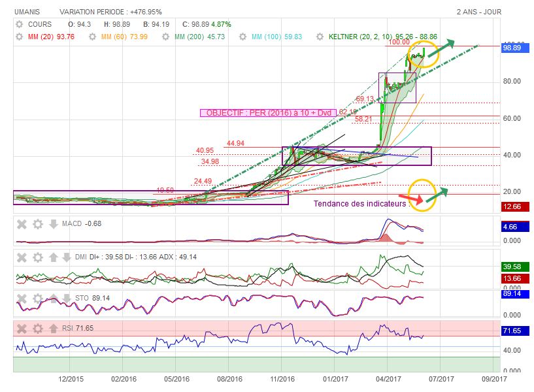534x392 pixels.
Task: Open RSI indicator settings gear
Action: click(x=38, y=329)
